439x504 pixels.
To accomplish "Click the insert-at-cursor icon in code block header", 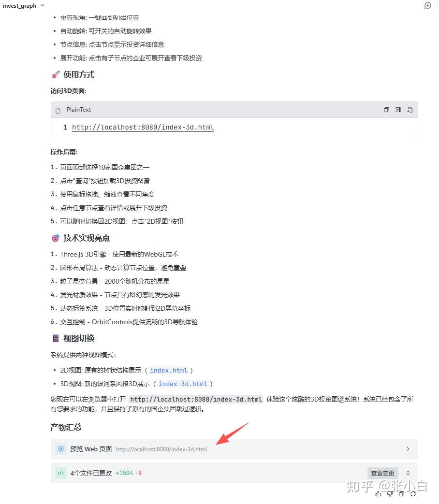I will (398, 110).
